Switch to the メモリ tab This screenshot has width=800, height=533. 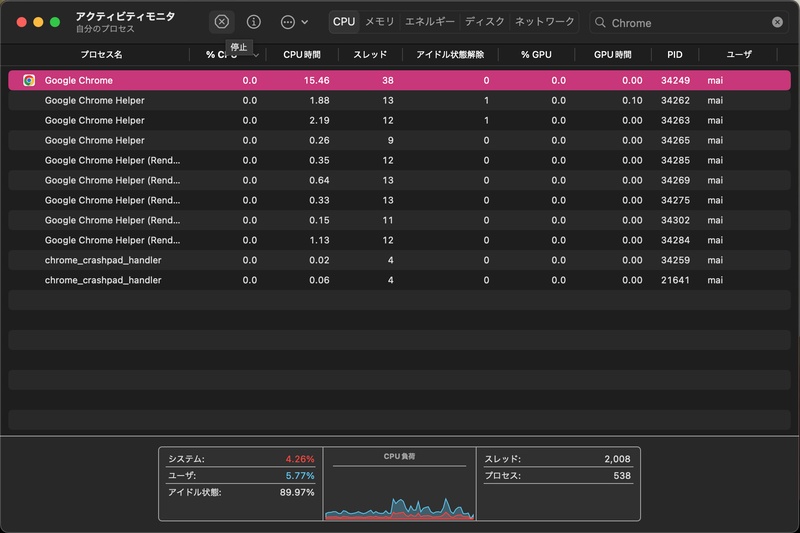(x=380, y=22)
